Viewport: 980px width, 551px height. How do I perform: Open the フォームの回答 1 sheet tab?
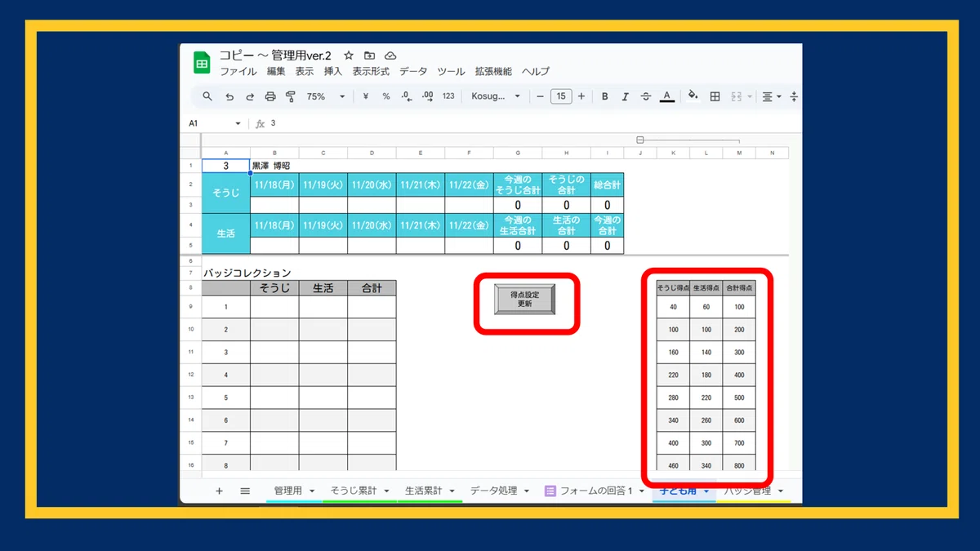596,491
